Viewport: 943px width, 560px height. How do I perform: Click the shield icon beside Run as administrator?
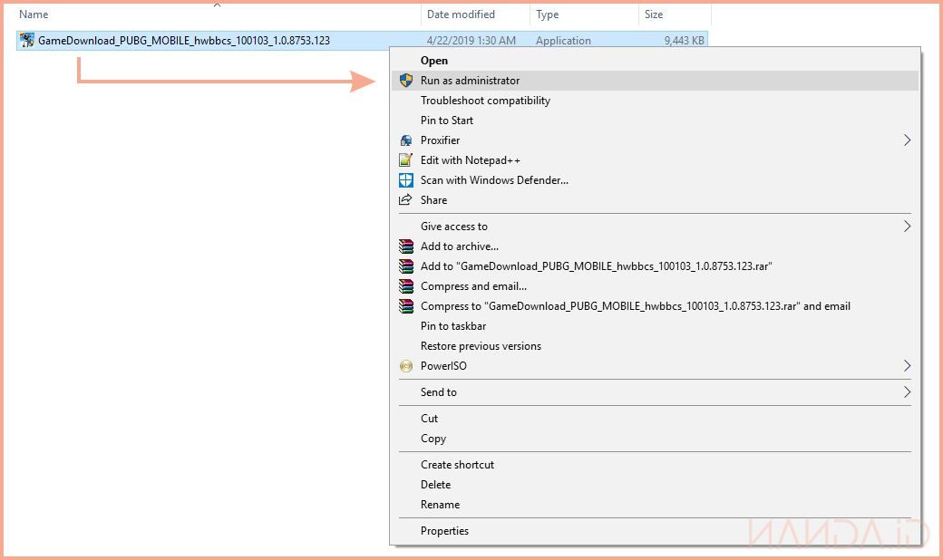[406, 81]
